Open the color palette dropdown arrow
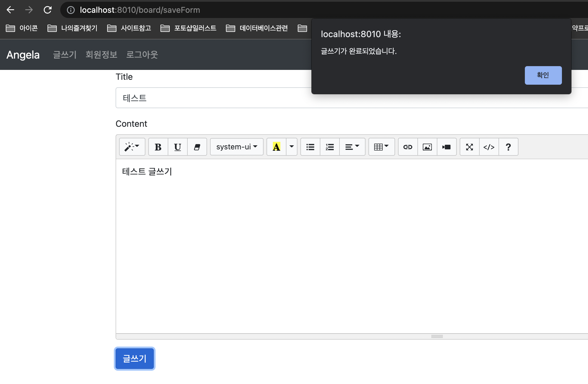 pyautogui.click(x=292, y=147)
